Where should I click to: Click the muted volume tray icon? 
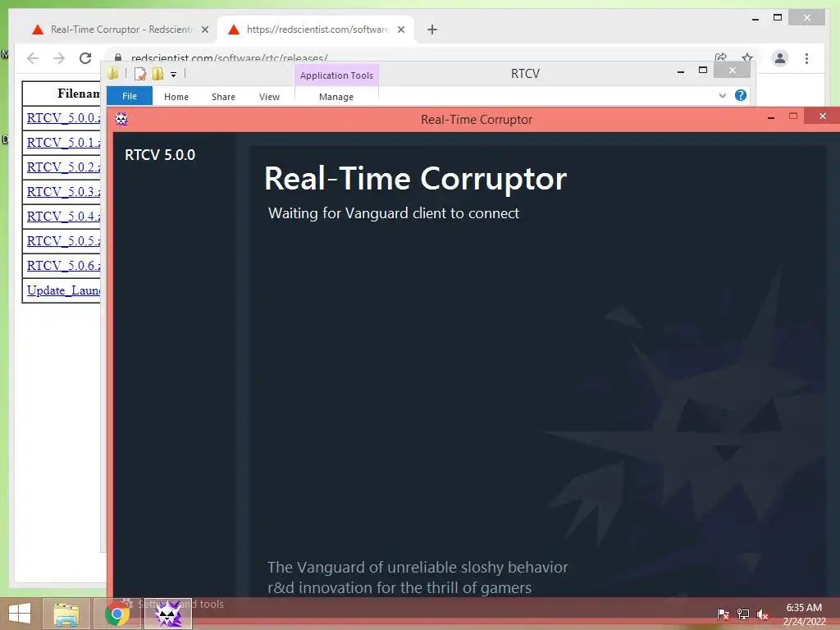coord(763,614)
